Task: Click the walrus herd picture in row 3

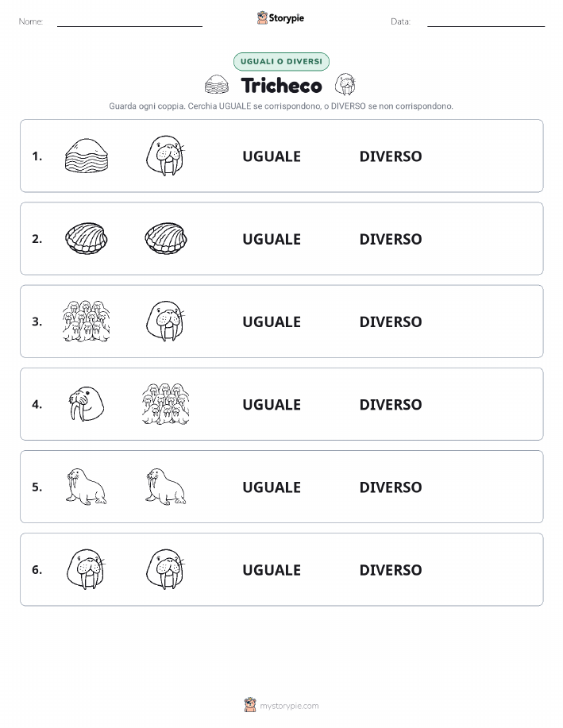Action: tap(87, 321)
